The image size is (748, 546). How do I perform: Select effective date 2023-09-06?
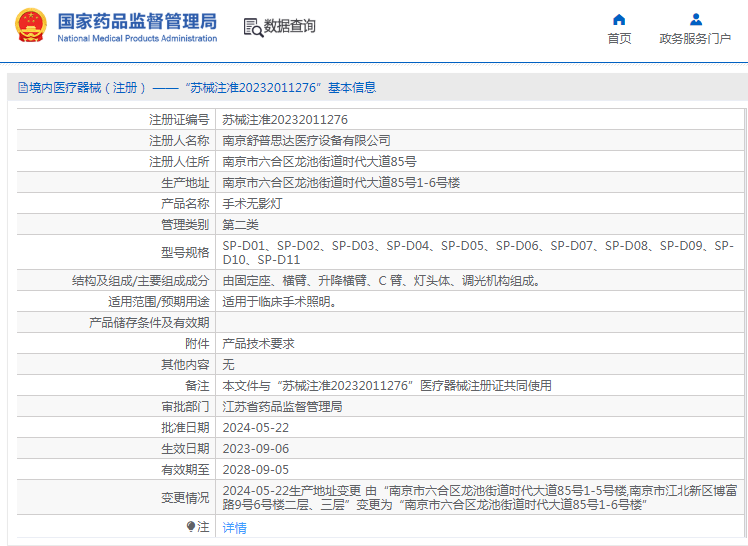coord(256,449)
